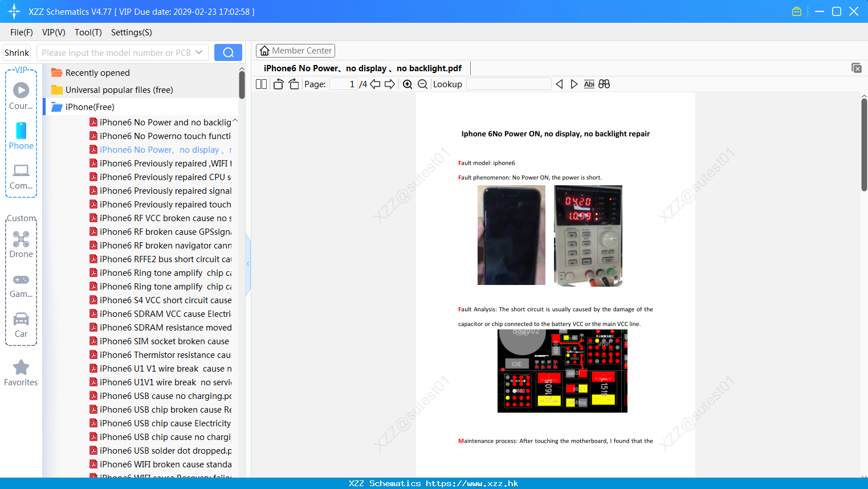This screenshot has width=868, height=489.
Task: Open iPhone6 SDRAM VCC cause Electricity file
Action: coord(160,314)
